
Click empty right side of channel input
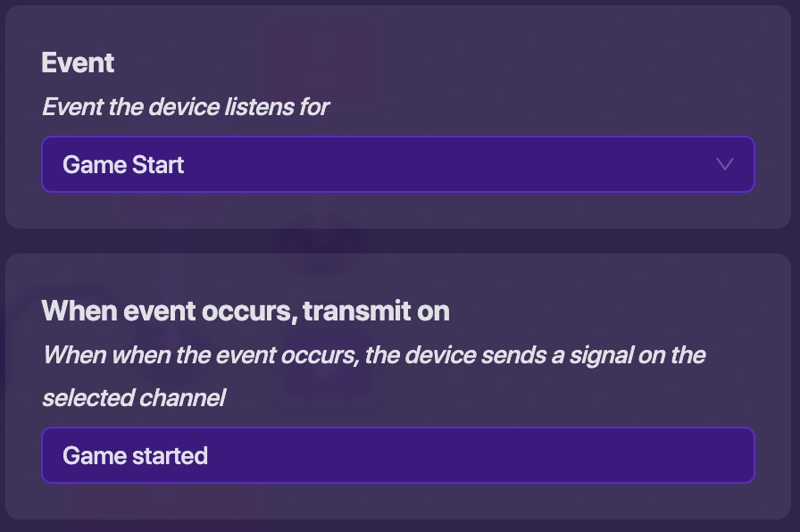tap(625, 455)
